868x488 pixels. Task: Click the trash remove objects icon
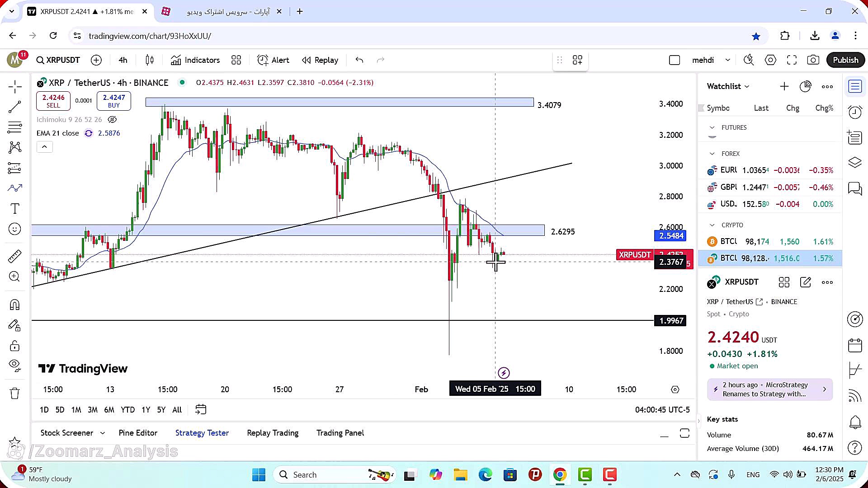click(x=14, y=393)
